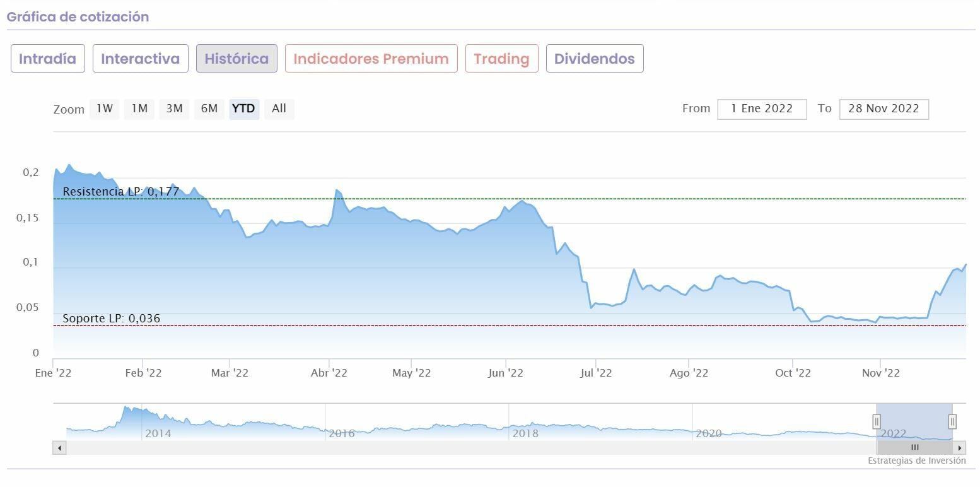This screenshot has height=487, width=980.
Task: Open the Indicadores Premium tab
Action: click(371, 59)
